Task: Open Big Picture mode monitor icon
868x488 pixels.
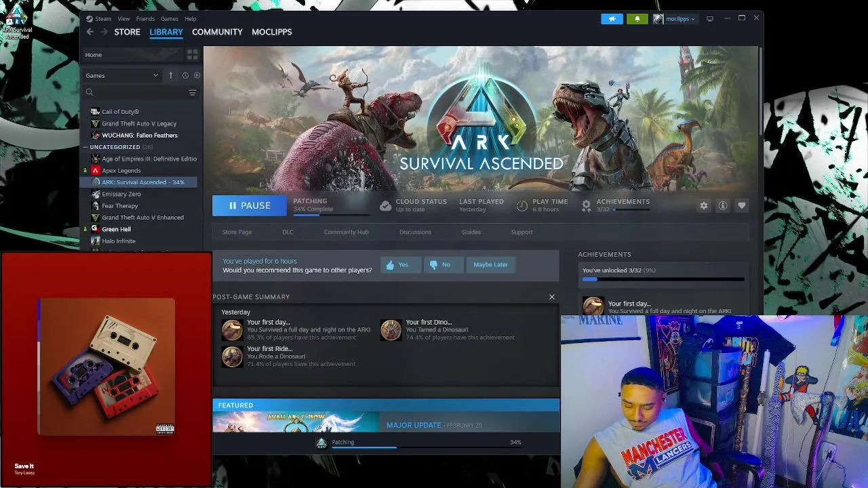Action: [x=709, y=19]
